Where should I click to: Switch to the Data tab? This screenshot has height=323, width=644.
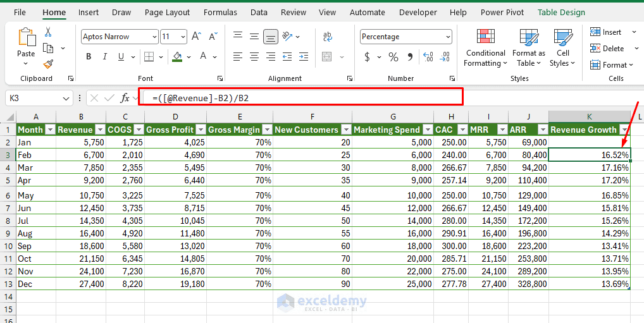259,12
